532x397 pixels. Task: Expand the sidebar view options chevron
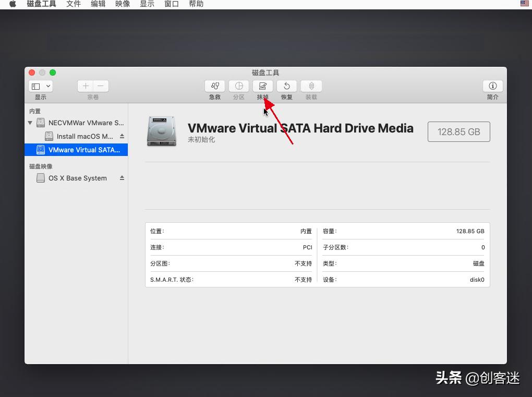click(47, 86)
